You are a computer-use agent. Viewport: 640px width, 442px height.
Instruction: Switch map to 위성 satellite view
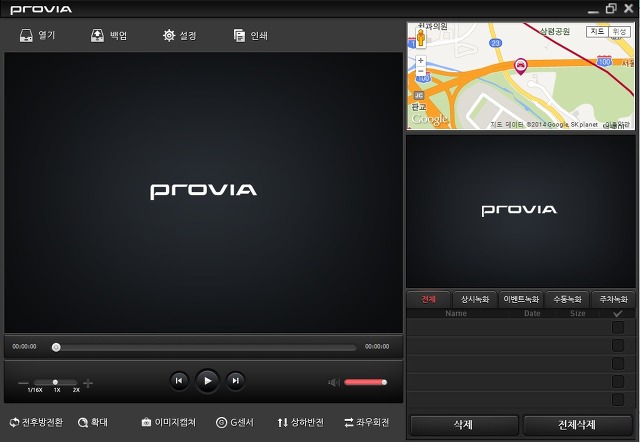tap(619, 31)
